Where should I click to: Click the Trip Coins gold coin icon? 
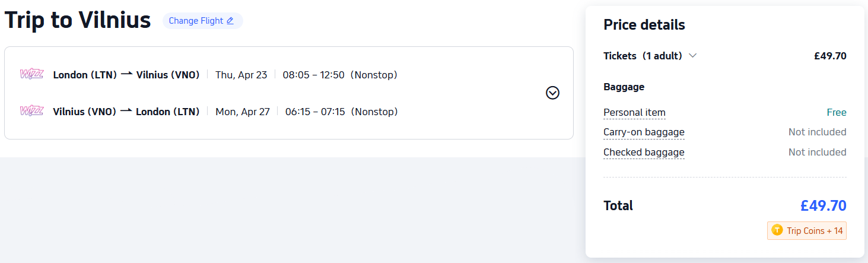click(777, 230)
